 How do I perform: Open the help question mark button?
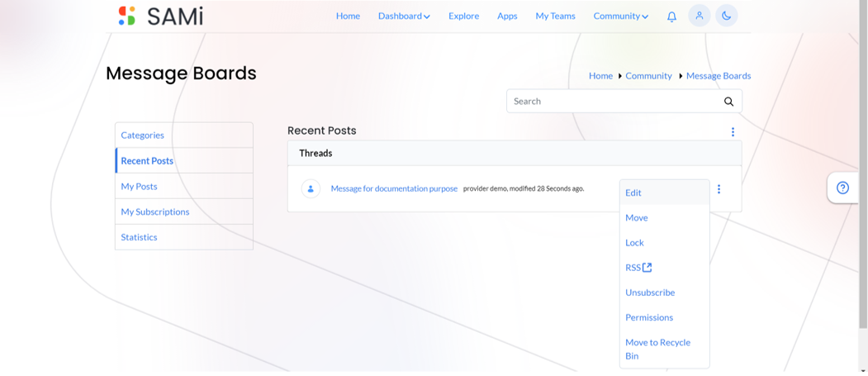coord(842,188)
